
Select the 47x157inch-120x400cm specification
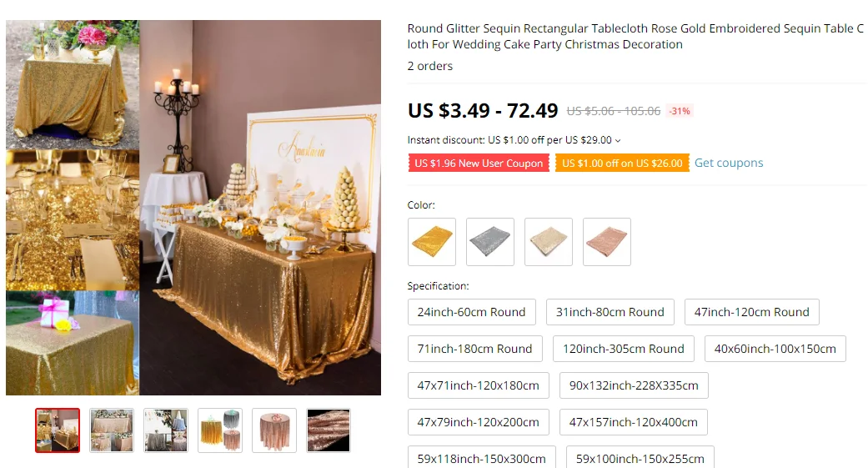coord(634,422)
